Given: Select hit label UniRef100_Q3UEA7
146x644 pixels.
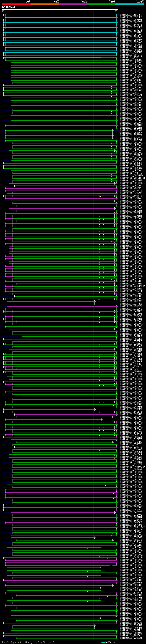Looking at the screenshot, I should click(131, 90).
